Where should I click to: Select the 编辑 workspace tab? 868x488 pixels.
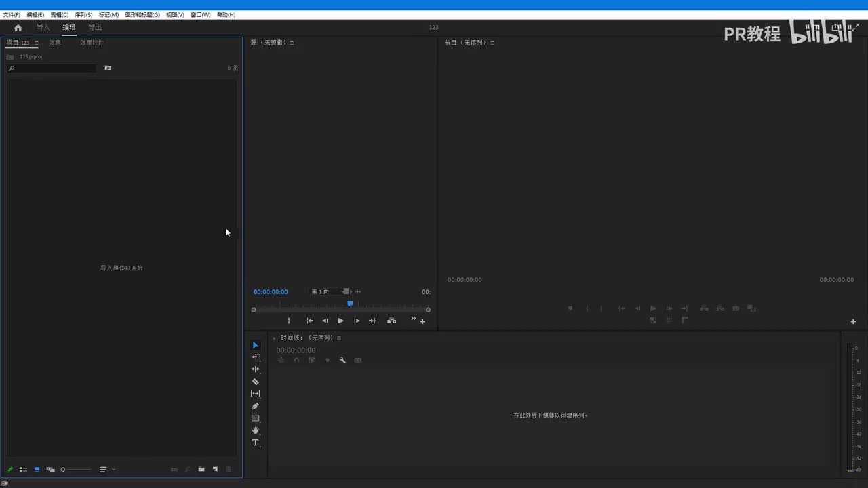click(69, 28)
